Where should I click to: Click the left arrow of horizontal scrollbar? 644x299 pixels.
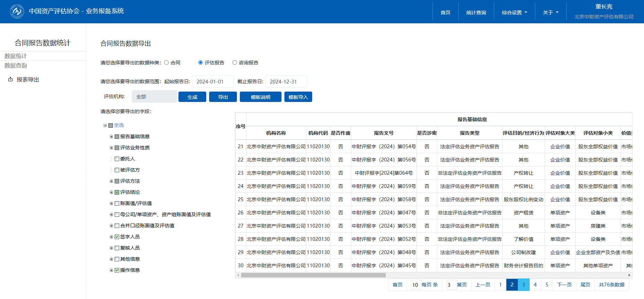pos(238,275)
